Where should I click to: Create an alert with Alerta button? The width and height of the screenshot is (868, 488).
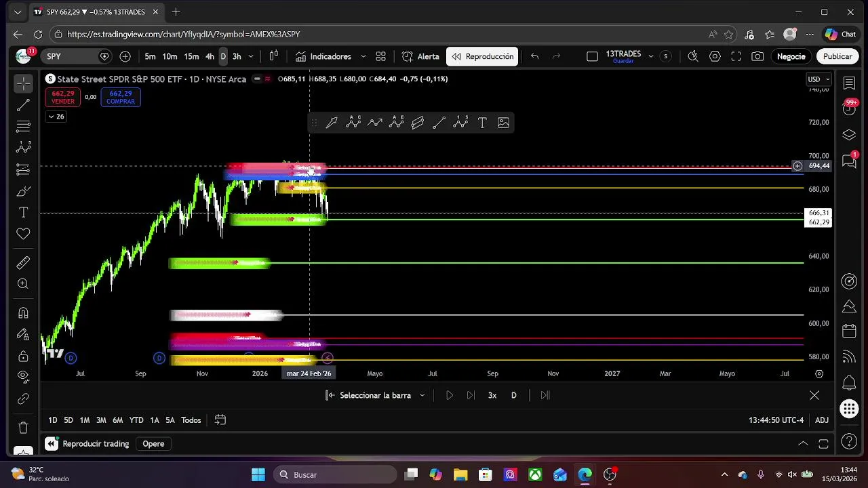420,56
